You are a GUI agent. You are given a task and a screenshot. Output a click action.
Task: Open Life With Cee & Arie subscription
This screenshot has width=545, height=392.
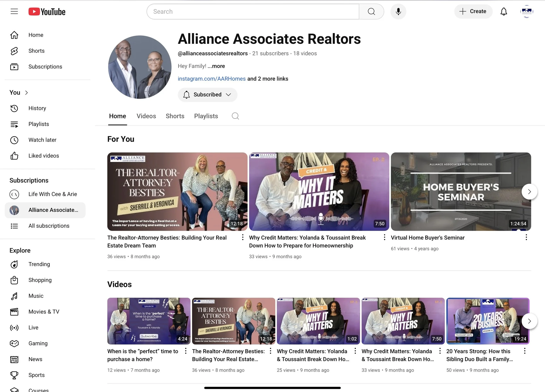tap(45, 194)
